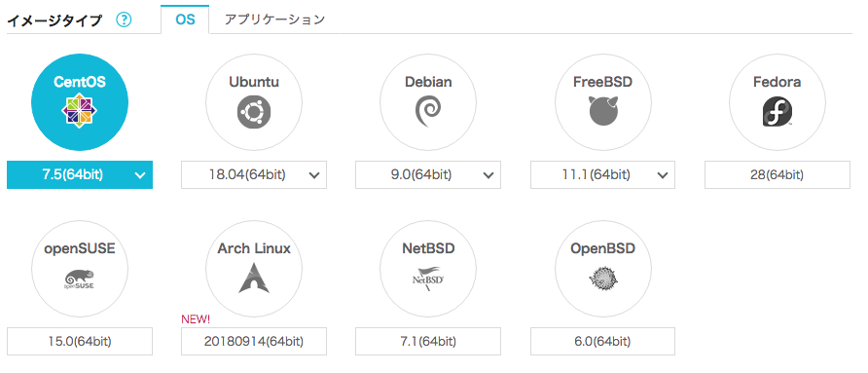Select Arch Linux 20180914(64bit) version
Image resolution: width=868 pixels, height=373 pixels.
pyautogui.click(x=254, y=342)
